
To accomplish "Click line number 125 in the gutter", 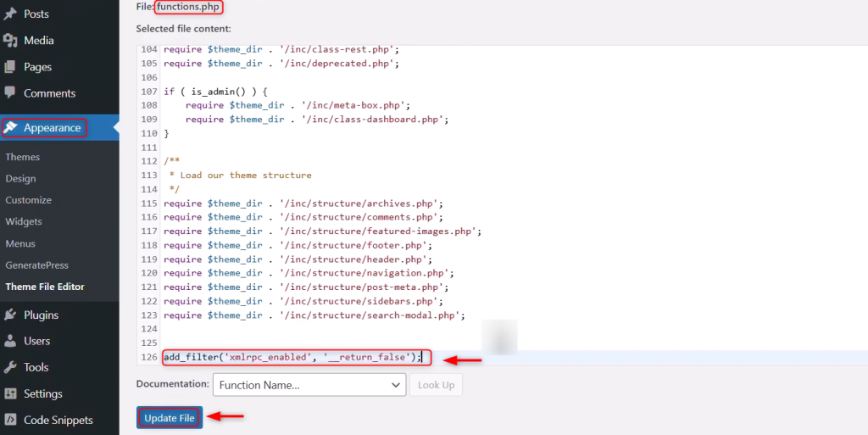I will 149,343.
